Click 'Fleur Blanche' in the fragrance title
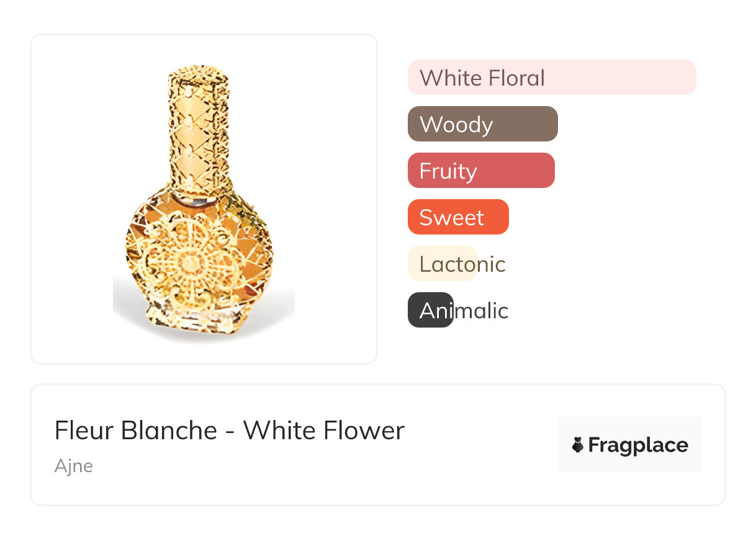 pos(136,430)
